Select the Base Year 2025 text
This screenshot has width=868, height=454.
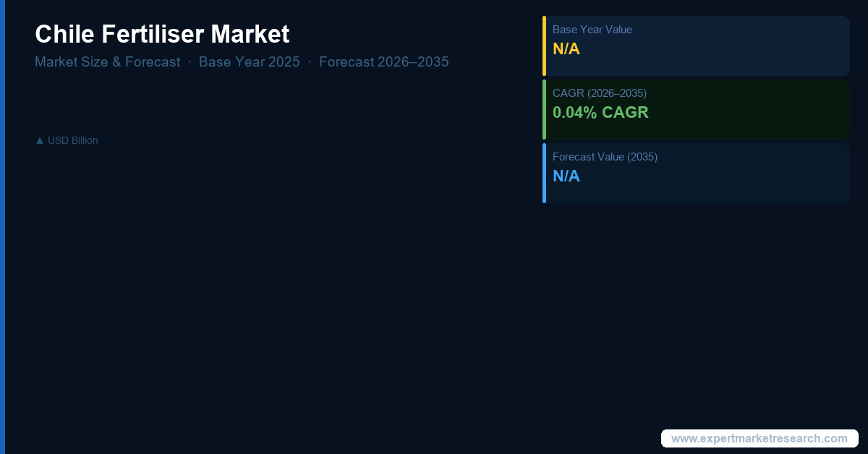(x=249, y=61)
